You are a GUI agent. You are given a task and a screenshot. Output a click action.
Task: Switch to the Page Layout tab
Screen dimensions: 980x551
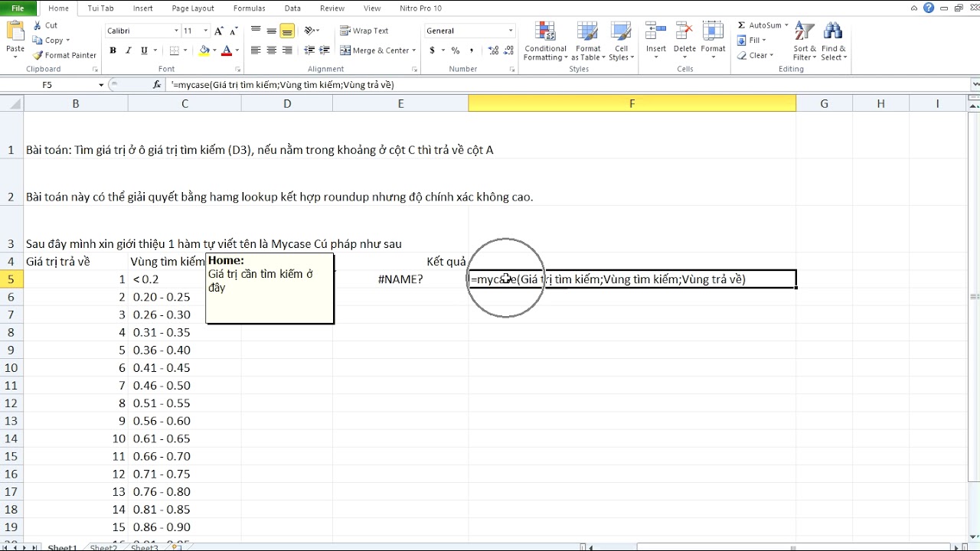pyautogui.click(x=193, y=8)
